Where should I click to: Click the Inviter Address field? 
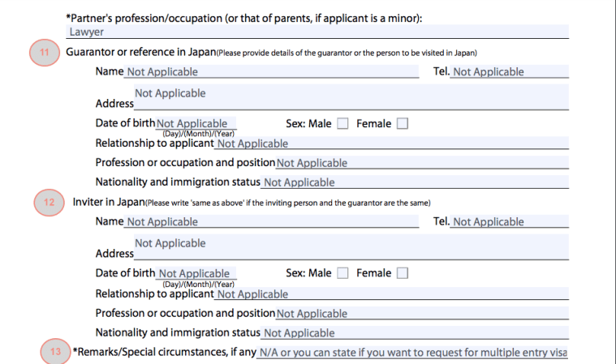click(x=351, y=249)
